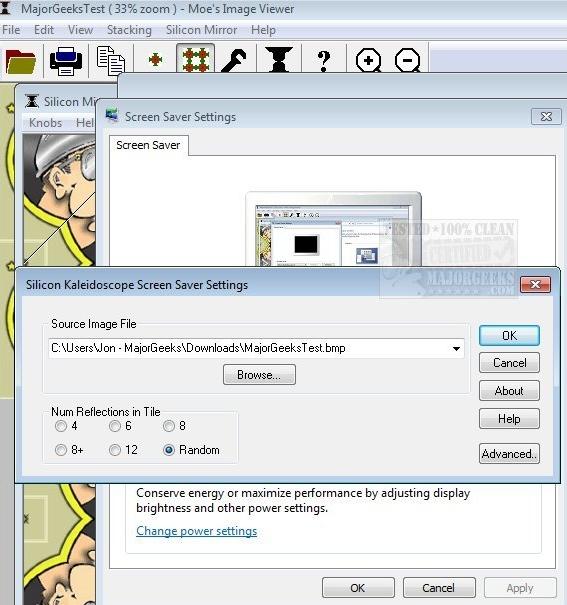Open the Knobs menu
The width and height of the screenshot is (567, 605).
45,123
